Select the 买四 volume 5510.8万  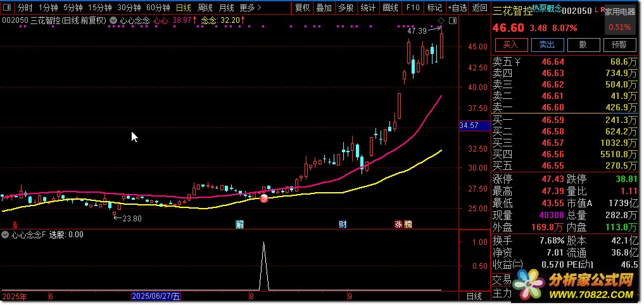click(x=620, y=154)
